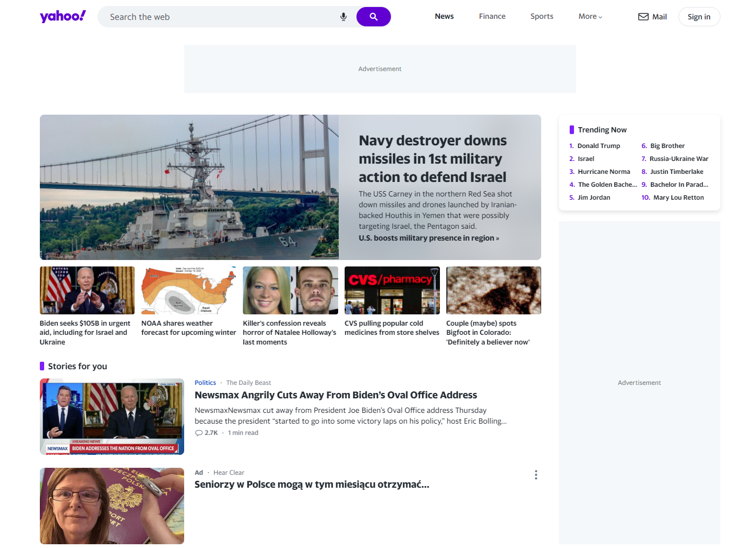Open Mary Lou Retton trending topic

pos(678,198)
